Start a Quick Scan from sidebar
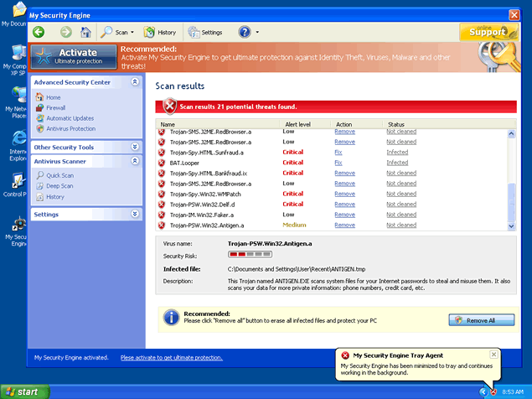The image size is (532, 399). [x=59, y=175]
